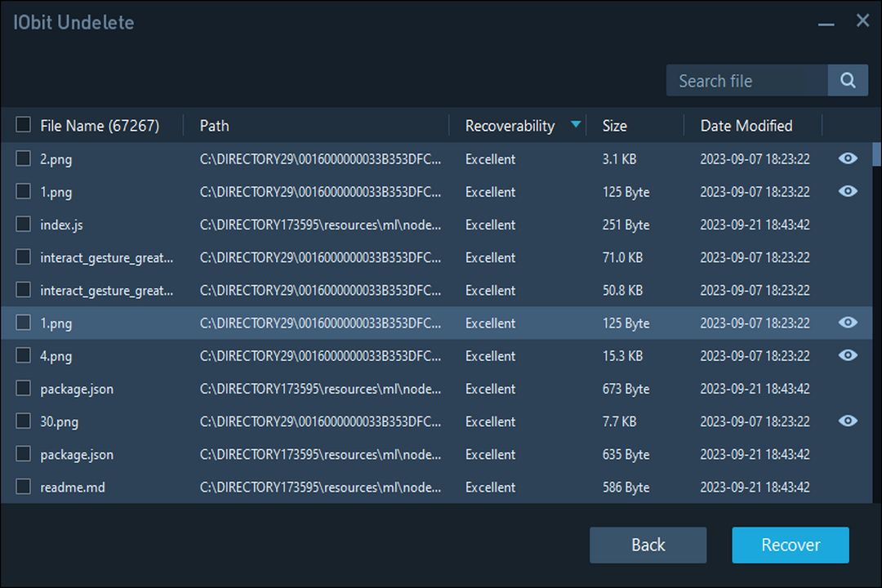
Task: Click the eye icon on the highlighted 1.png row
Action: tap(848, 323)
